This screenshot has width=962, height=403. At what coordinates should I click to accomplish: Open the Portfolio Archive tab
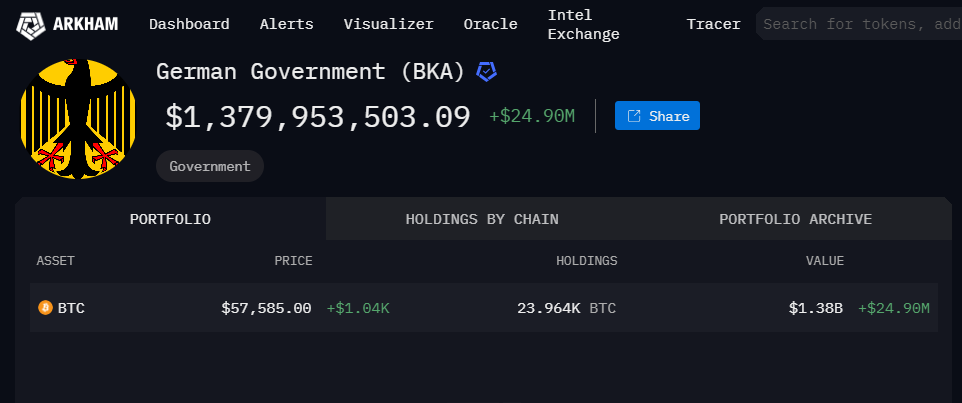coord(795,219)
